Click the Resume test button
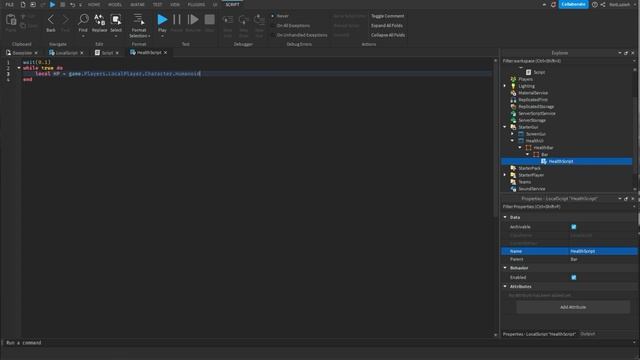Viewport: 640px width, 360px height. point(193,19)
